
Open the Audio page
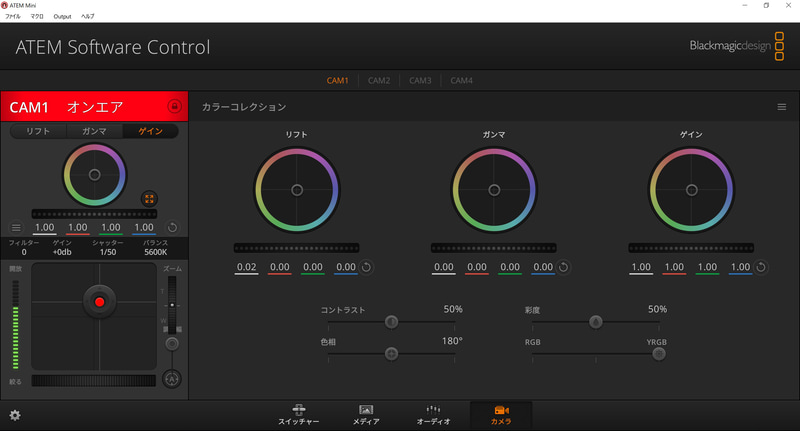(434, 415)
